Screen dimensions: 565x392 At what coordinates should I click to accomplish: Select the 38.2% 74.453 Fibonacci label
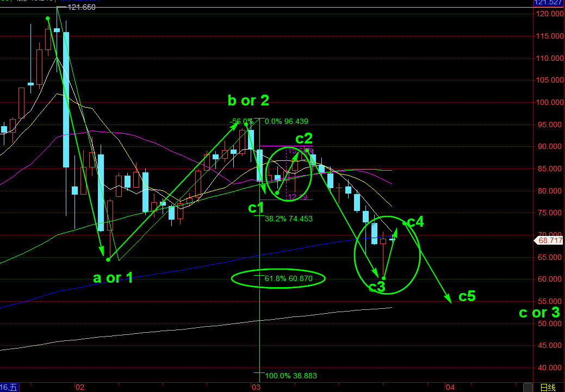288,219
